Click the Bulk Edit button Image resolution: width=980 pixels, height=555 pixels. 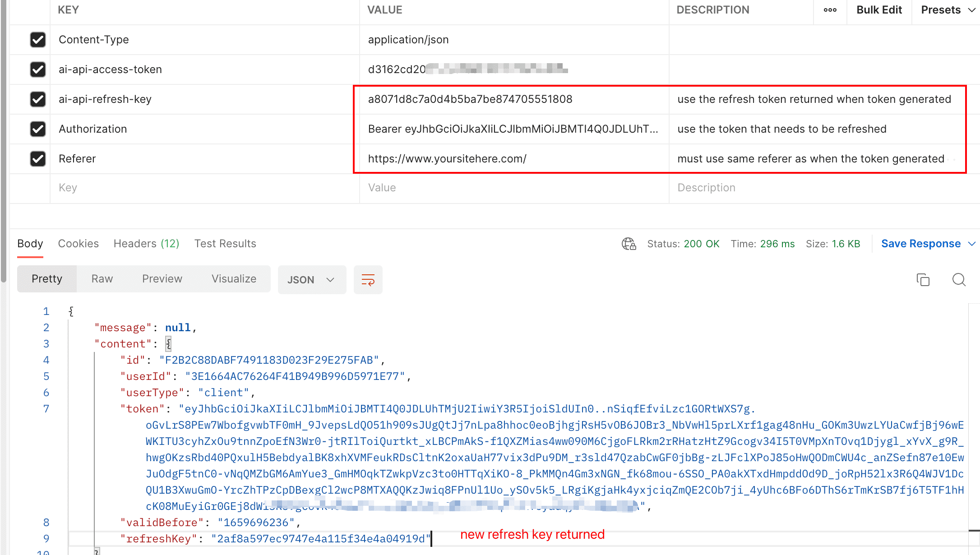pyautogui.click(x=878, y=9)
